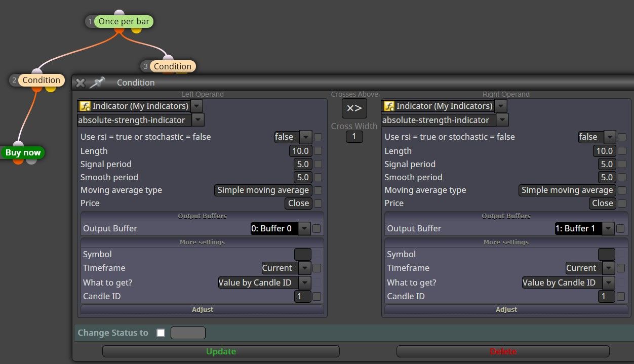Click the Cross Width value field
This screenshot has height=364, width=634.
[354, 136]
